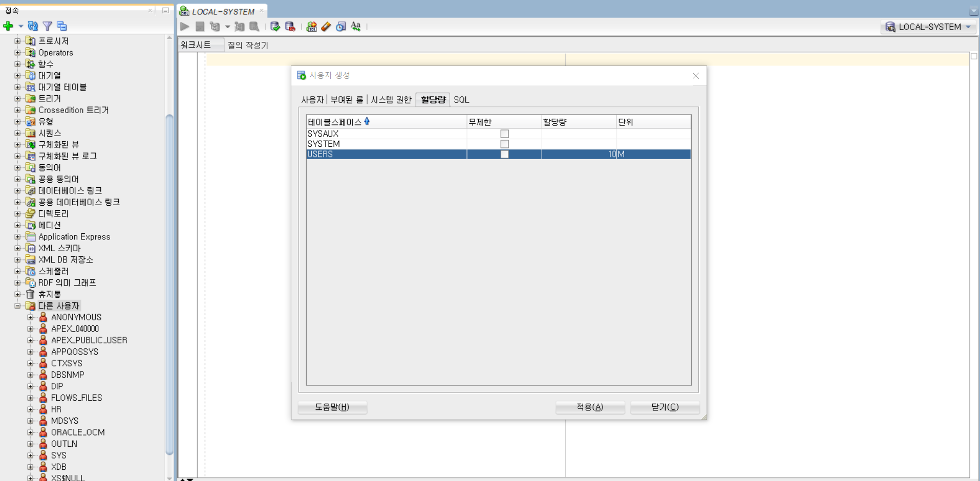Run statement with the green play icon
980x481 pixels.
(x=185, y=27)
